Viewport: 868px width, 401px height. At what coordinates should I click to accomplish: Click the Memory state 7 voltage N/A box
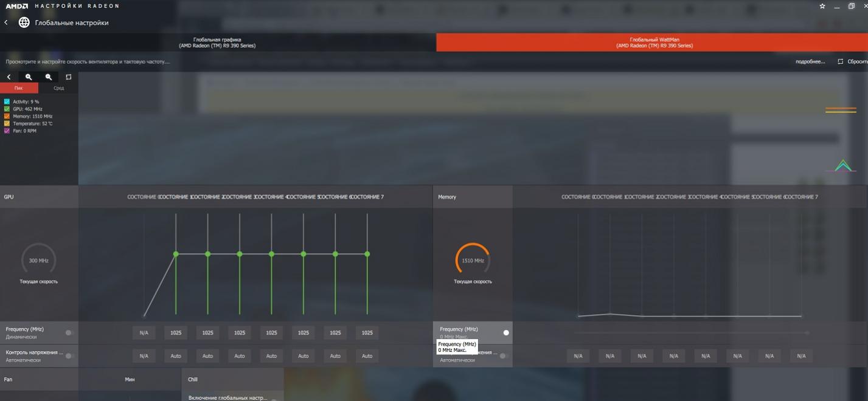(x=801, y=356)
